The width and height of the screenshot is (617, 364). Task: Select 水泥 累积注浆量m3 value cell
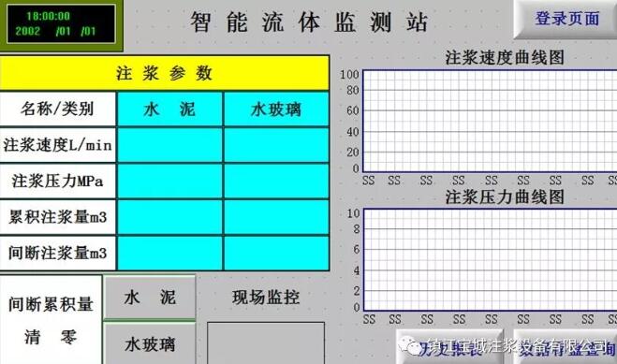pyautogui.click(x=169, y=217)
